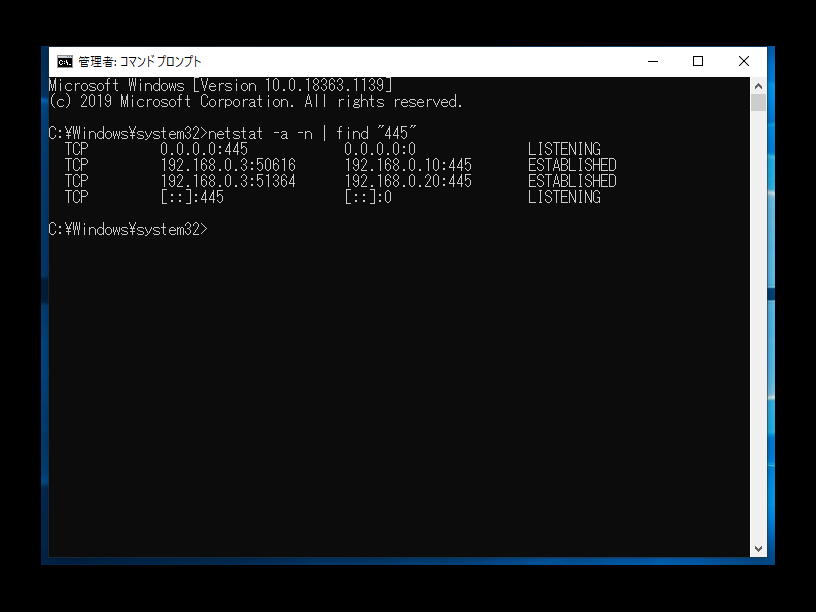Click the title text 管理者: コマンド プロンプト
Screen dimensions: 816x612
coord(139,62)
